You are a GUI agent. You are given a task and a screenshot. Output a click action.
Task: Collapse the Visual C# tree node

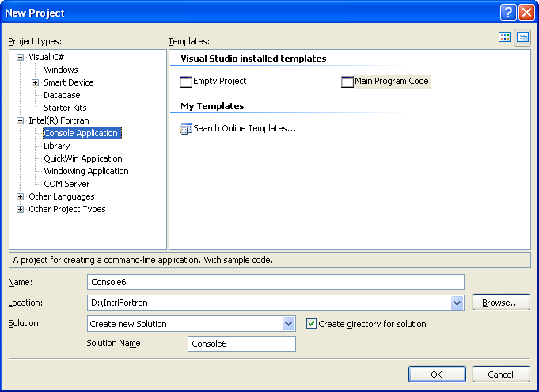[x=21, y=58]
